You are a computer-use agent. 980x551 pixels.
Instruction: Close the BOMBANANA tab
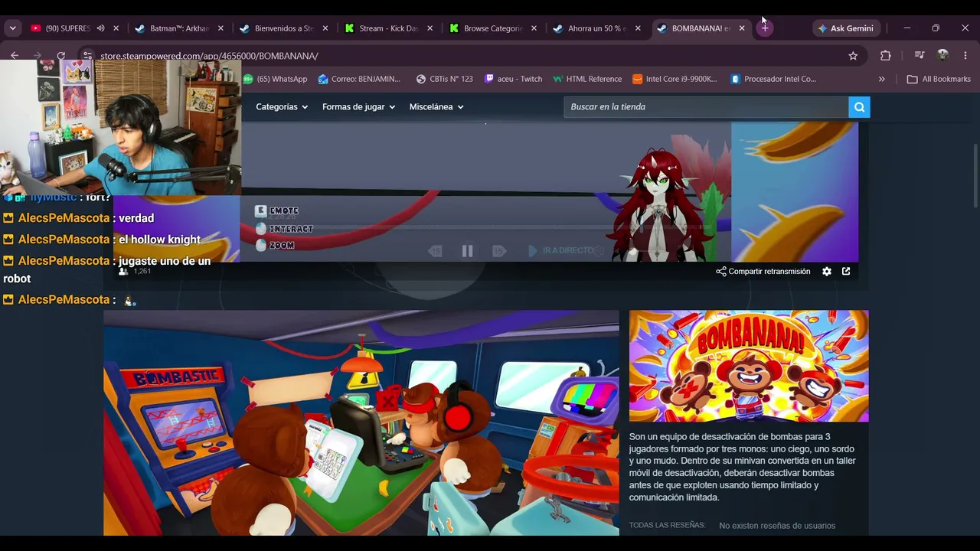click(x=742, y=28)
